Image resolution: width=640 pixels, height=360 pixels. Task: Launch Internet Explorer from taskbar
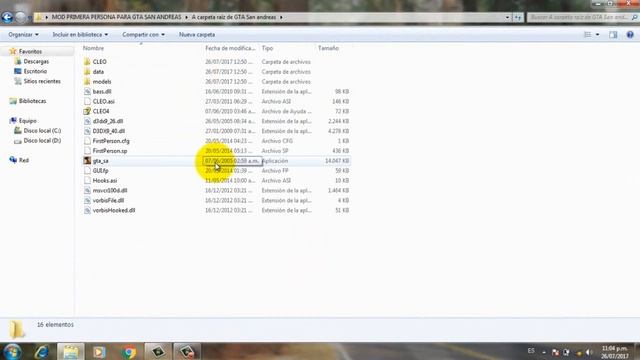click(x=42, y=351)
